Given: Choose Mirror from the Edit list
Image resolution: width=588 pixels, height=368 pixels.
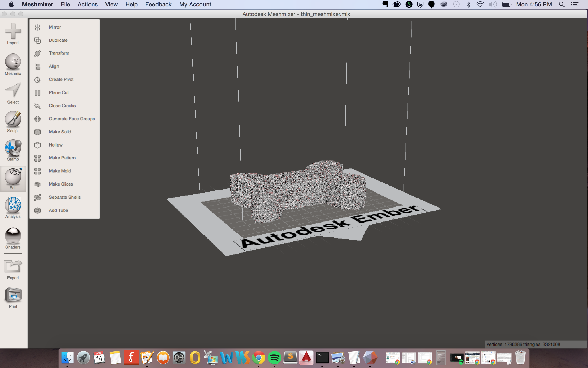Looking at the screenshot, I should click(x=55, y=27).
